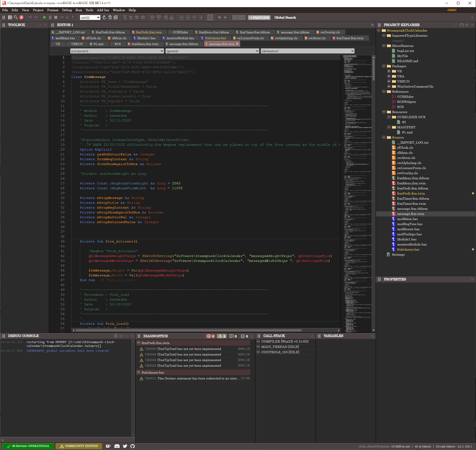Toggle error filter in Diagnostics panel
The height and width of the screenshot is (450, 476).
(x=210, y=336)
